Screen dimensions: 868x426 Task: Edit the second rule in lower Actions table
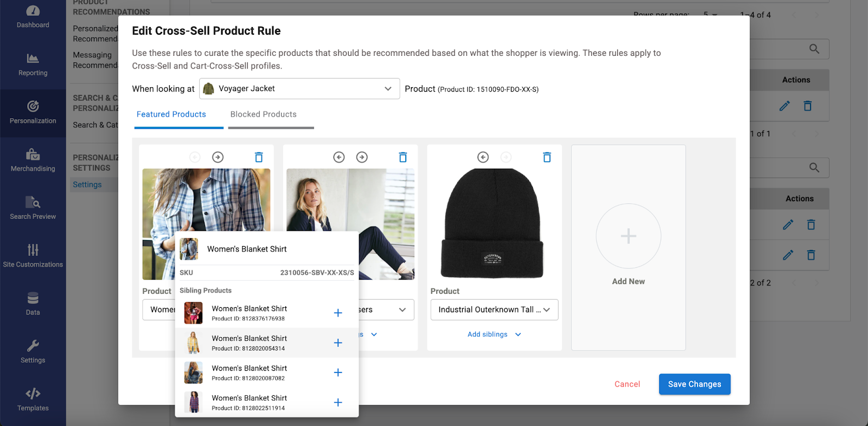click(x=788, y=255)
